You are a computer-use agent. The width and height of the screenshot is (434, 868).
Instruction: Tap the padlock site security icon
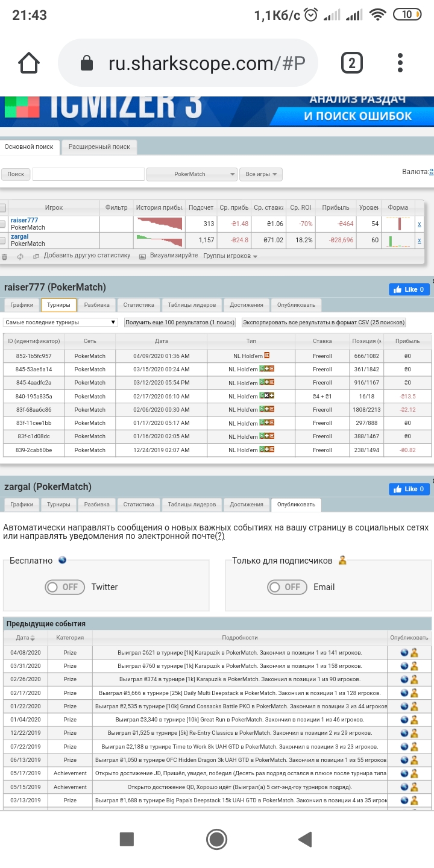(87, 63)
